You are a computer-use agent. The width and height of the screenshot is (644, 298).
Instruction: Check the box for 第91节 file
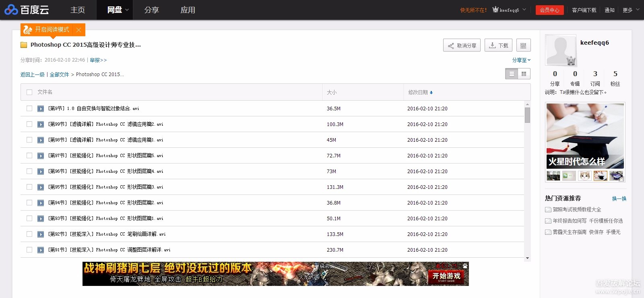[29, 250]
